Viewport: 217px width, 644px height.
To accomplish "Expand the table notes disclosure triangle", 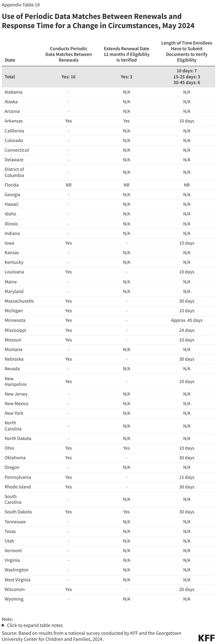I will [x=3, y=625].
